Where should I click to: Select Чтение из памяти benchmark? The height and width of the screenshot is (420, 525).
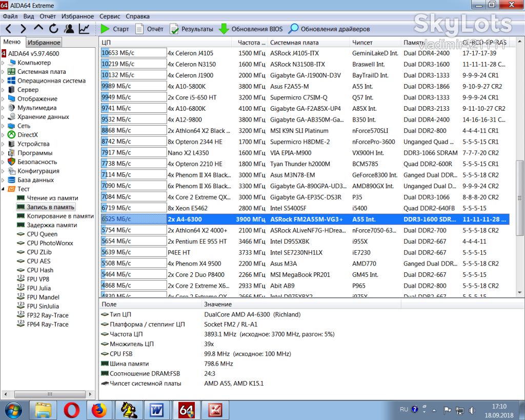click(x=52, y=198)
